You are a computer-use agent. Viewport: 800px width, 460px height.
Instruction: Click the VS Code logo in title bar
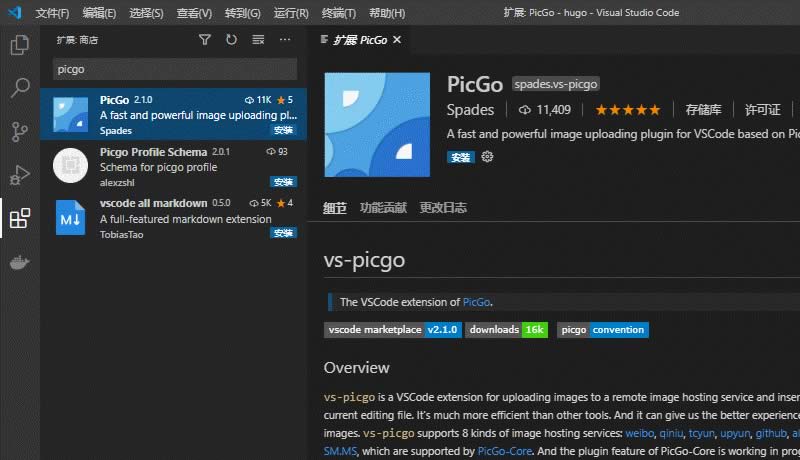tap(15, 12)
